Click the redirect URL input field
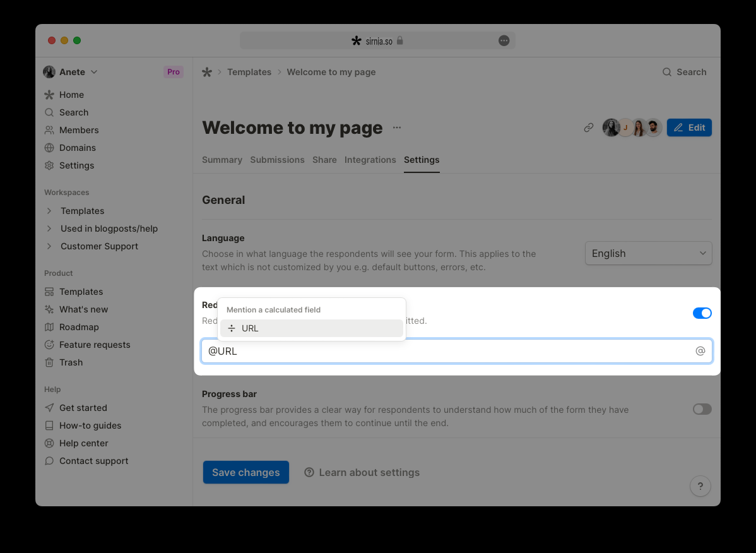This screenshot has width=756, height=553. click(x=457, y=351)
